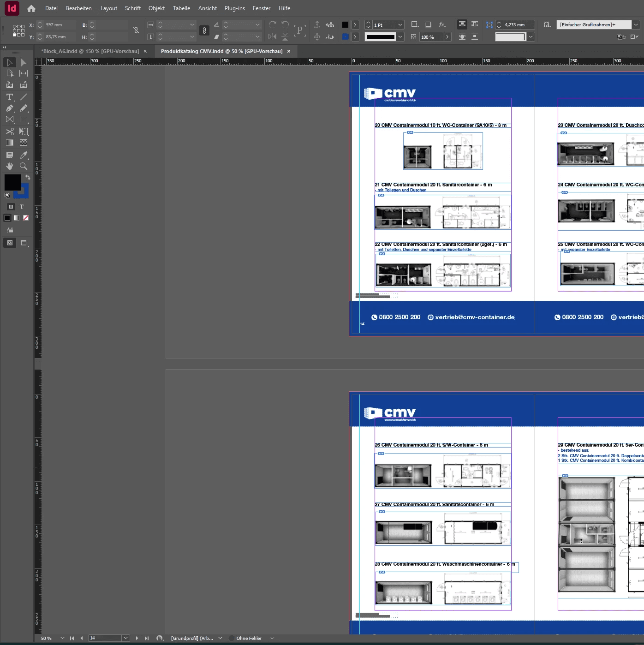Click the Direct Selection tool

(24, 62)
